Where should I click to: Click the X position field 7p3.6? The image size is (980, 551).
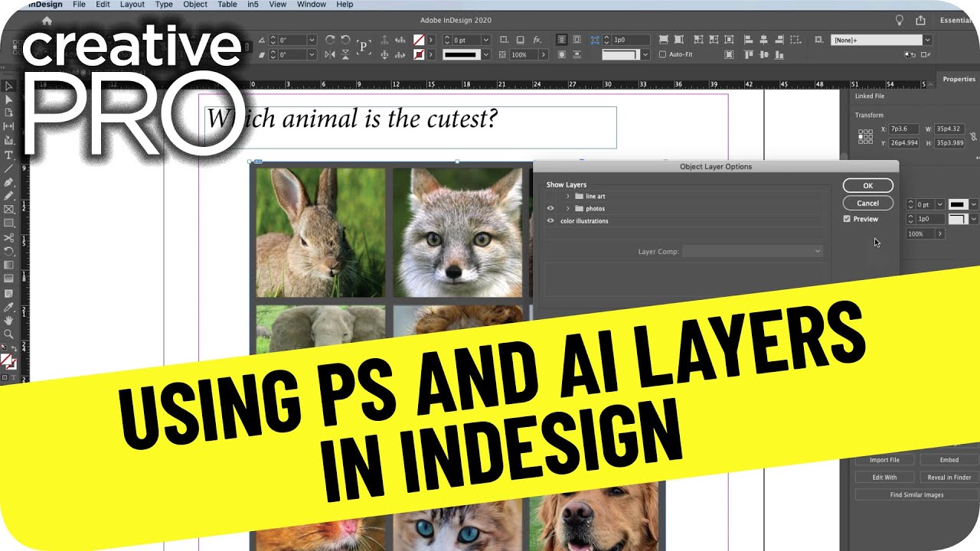[x=903, y=129]
